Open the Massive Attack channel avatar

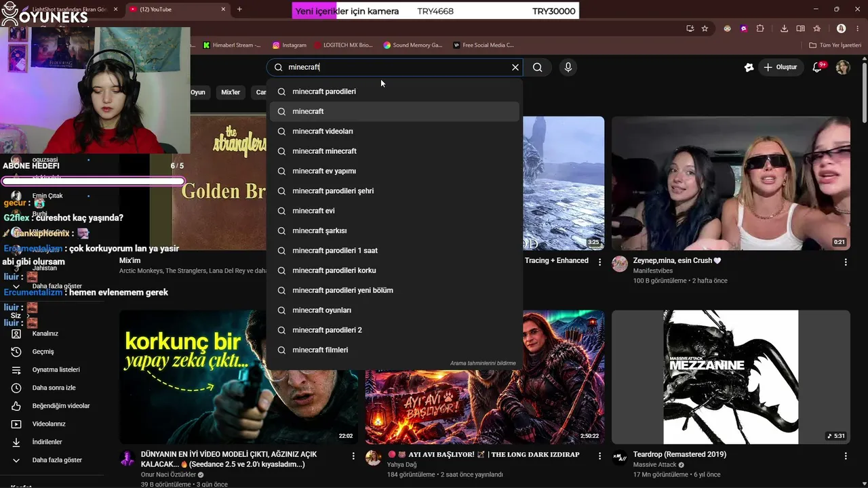pyautogui.click(x=620, y=457)
